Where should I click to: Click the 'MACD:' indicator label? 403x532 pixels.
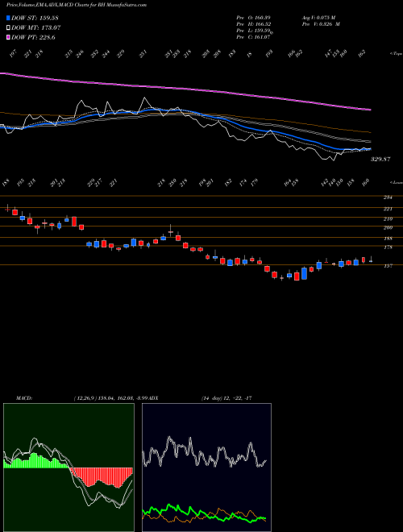[x=24, y=398]
